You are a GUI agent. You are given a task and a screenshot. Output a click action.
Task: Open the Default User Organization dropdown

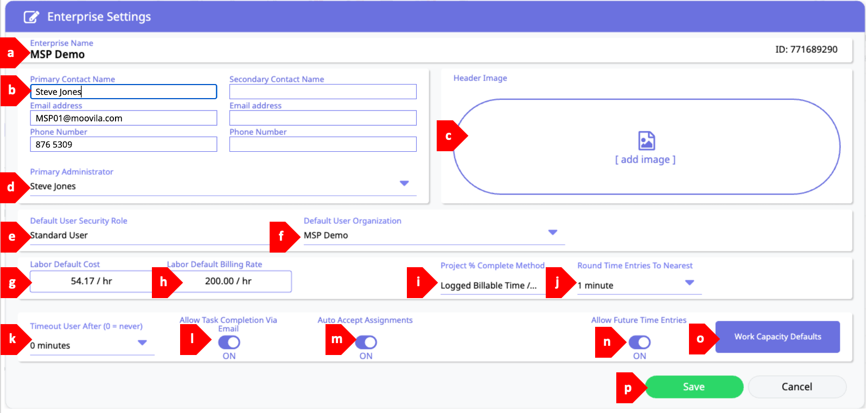point(552,233)
